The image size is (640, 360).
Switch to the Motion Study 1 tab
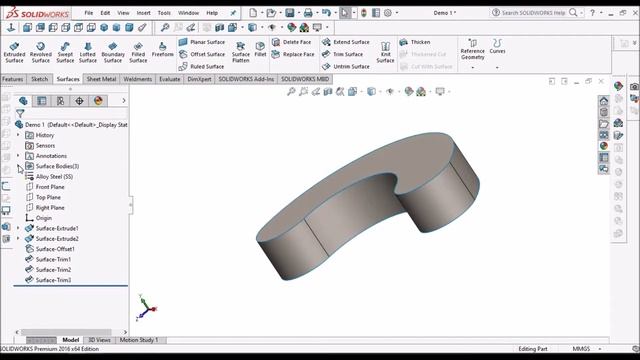coord(139,340)
